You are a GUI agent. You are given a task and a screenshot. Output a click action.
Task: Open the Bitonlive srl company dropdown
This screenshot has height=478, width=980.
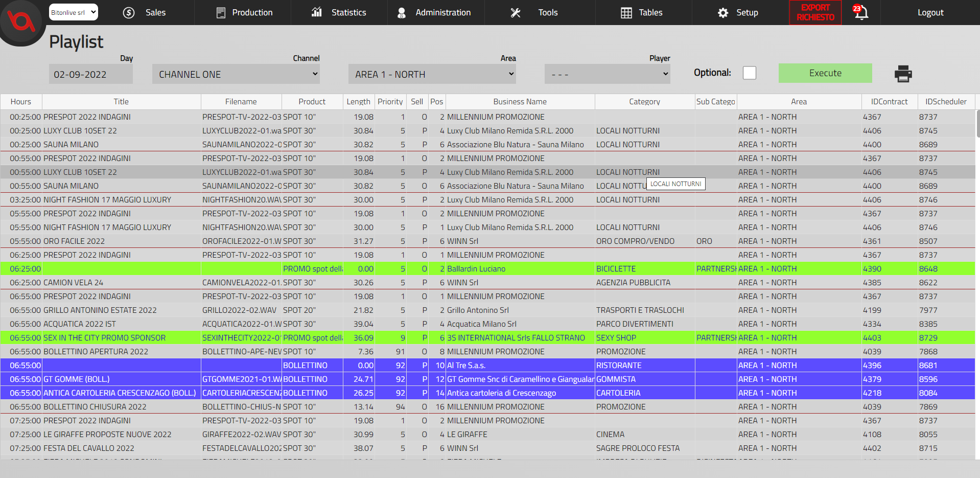74,12
